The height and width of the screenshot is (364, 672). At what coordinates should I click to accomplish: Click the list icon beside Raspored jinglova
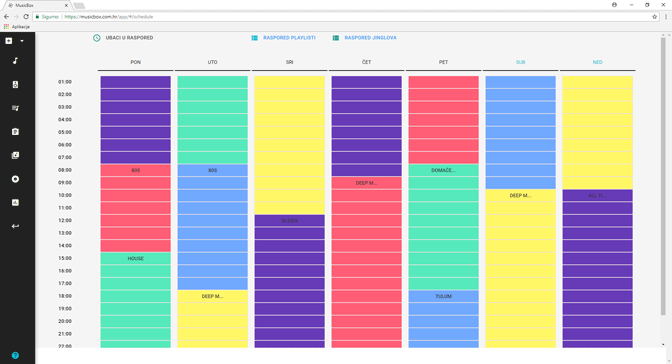[336, 38]
